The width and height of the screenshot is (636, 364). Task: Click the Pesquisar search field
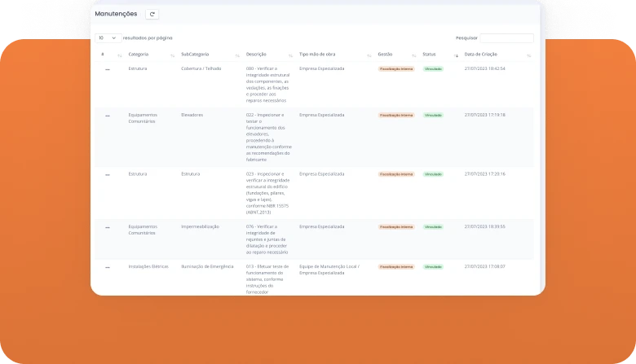click(x=506, y=38)
